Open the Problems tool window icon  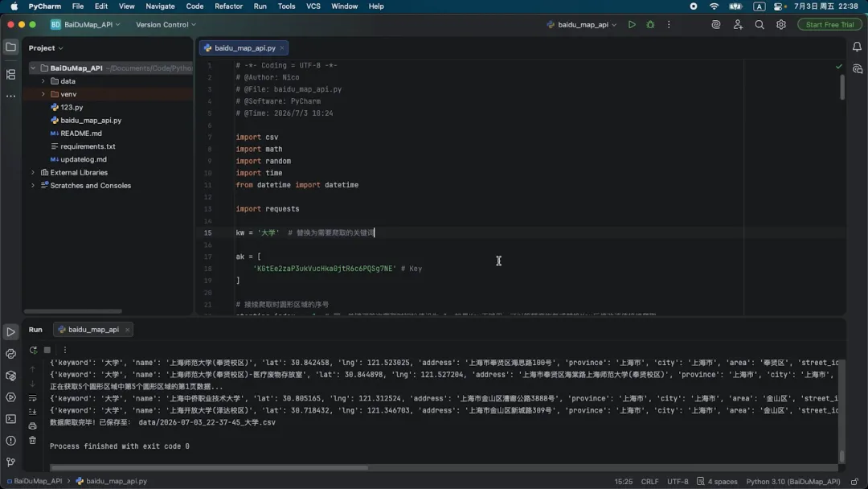coord(10,441)
